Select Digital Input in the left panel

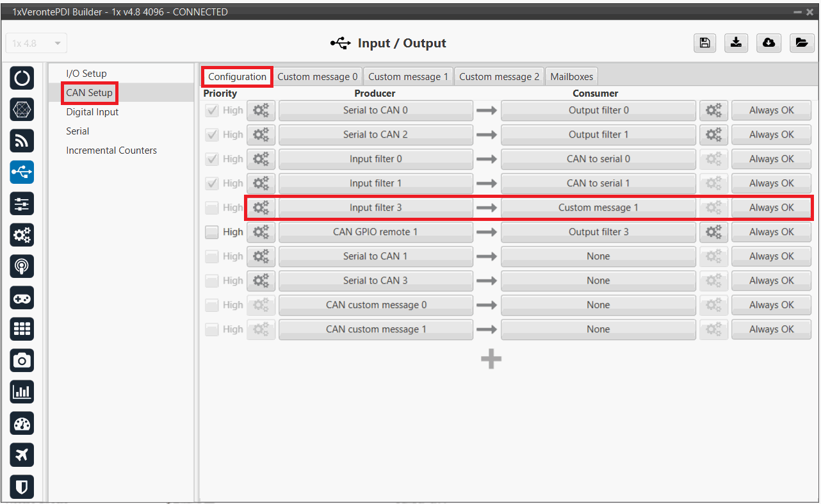(92, 112)
